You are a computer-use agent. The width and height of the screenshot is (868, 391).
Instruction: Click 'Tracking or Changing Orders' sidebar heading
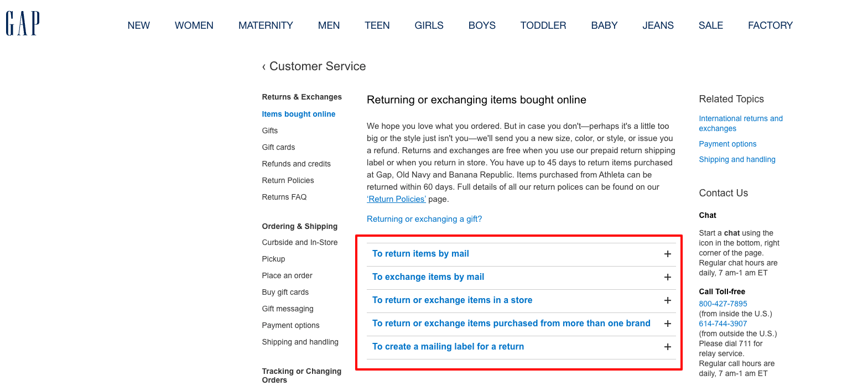coord(302,376)
